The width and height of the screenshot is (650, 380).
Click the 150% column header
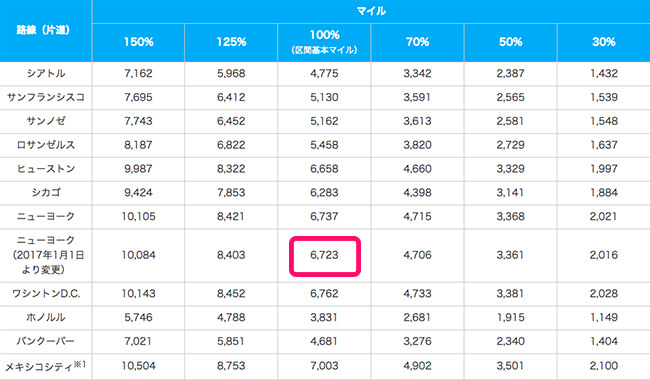(138, 42)
